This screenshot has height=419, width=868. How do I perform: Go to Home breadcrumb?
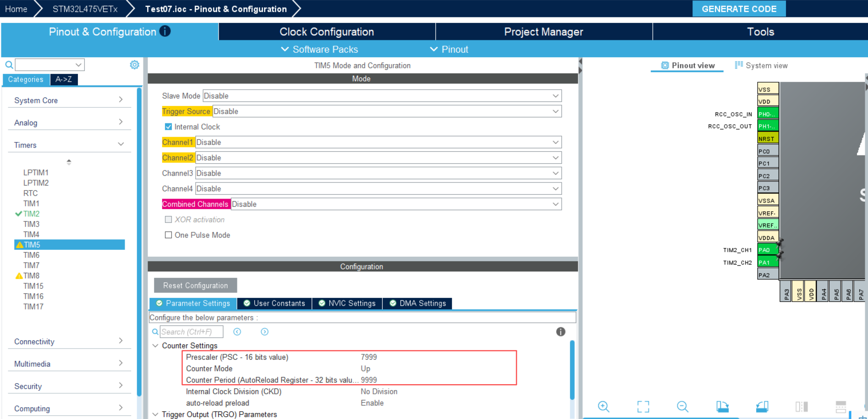click(16, 9)
